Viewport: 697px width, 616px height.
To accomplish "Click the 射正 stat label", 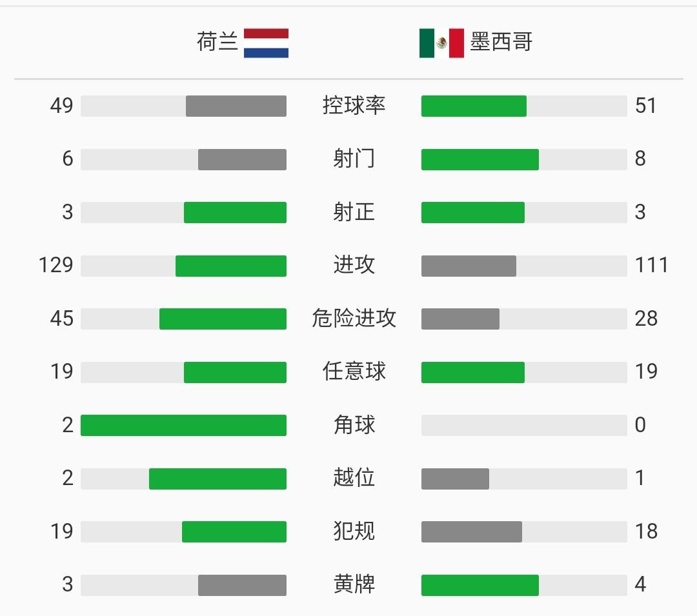I will pyautogui.click(x=354, y=212).
